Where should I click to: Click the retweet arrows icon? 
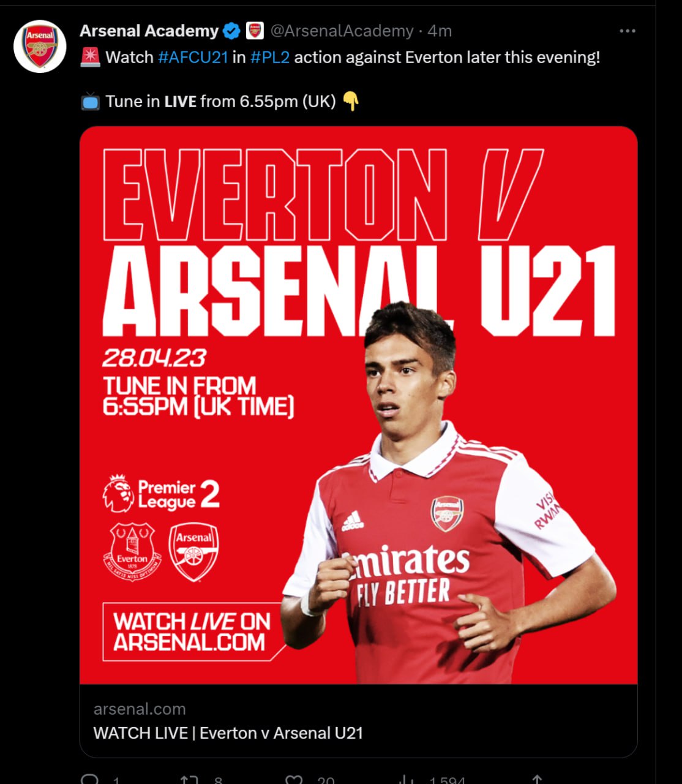pyautogui.click(x=189, y=779)
